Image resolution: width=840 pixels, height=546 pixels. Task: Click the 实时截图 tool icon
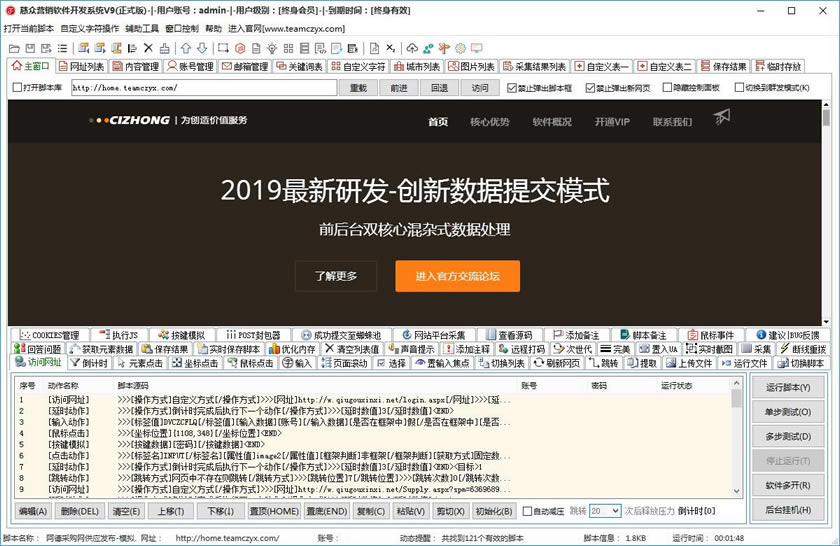tap(710, 349)
